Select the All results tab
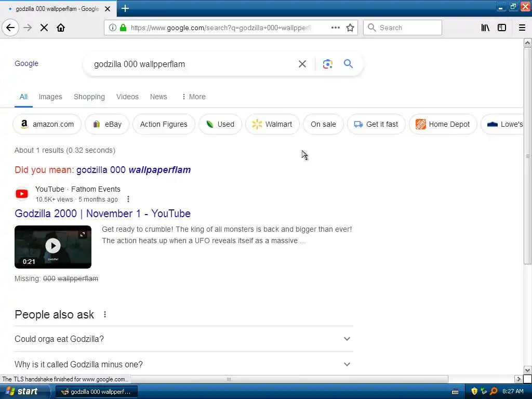Viewport: 532px width, 399px height. point(23,97)
